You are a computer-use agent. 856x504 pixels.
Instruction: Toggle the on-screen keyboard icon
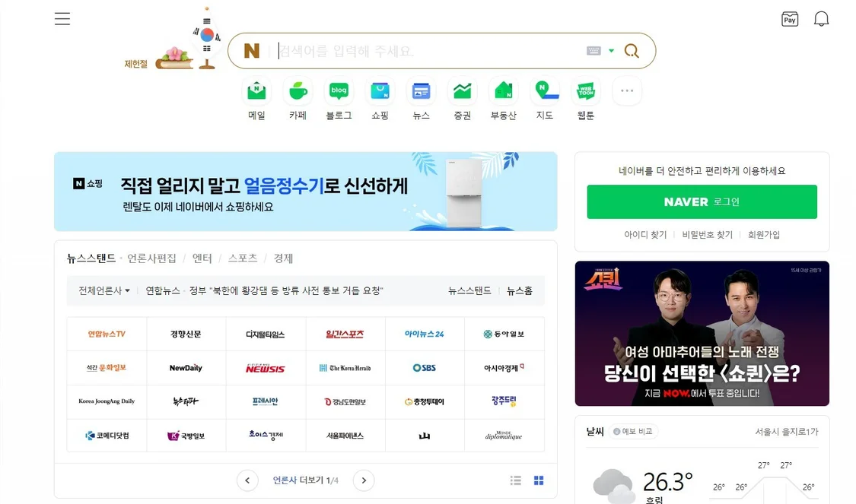(x=593, y=51)
